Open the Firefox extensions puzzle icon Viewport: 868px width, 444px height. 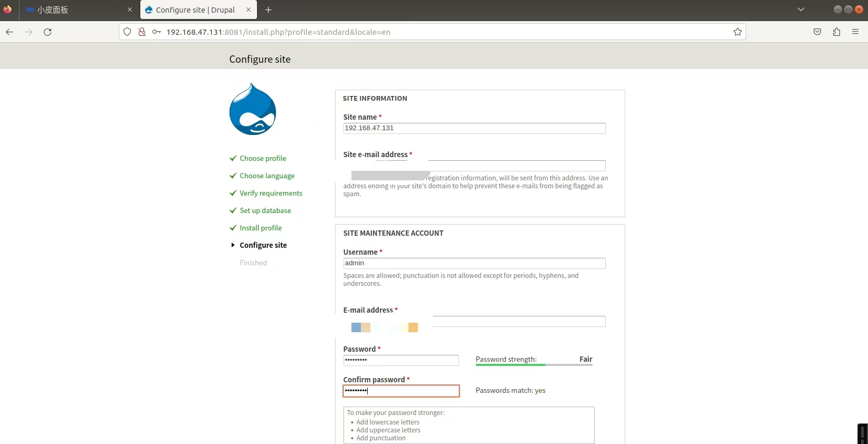pos(836,32)
